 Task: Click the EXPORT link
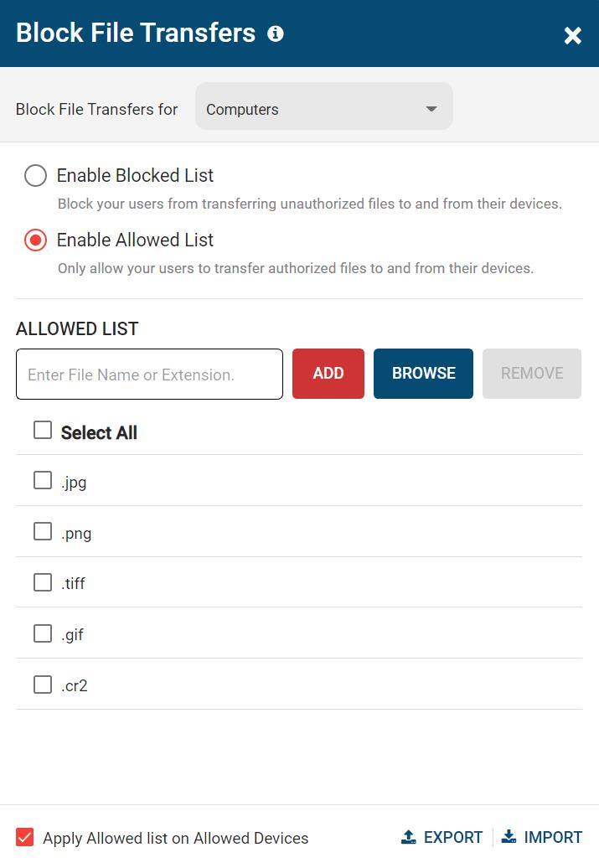(x=451, y=836)
